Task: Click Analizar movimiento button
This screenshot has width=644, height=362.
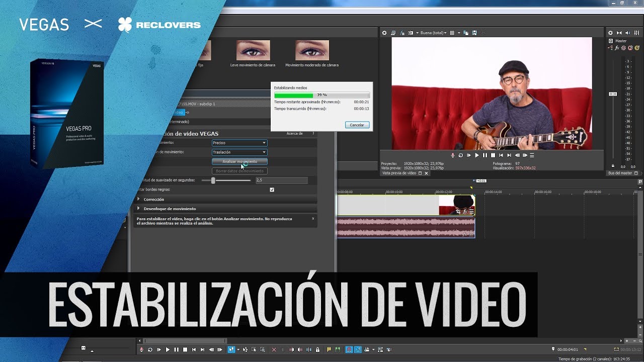Action: (239, 161)
